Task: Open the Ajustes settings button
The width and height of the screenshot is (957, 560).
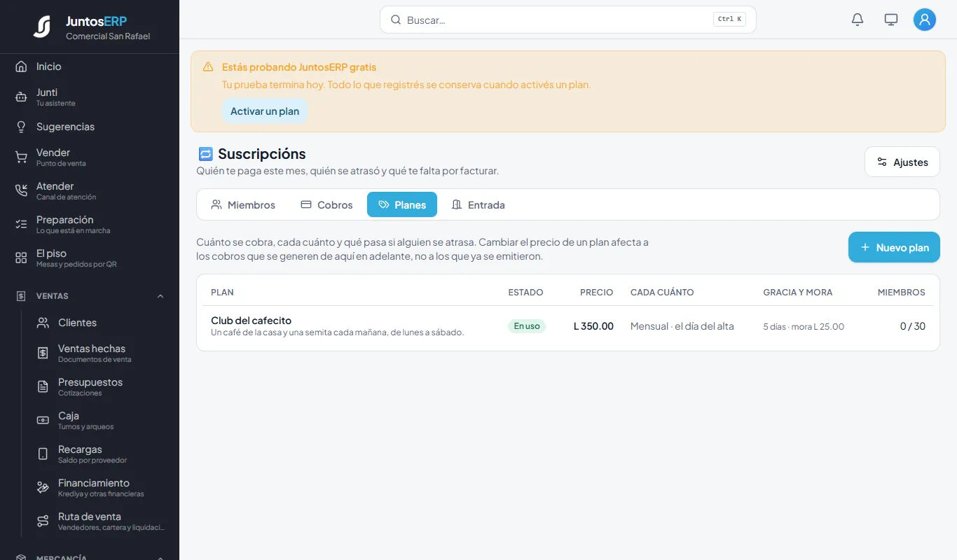Action: [x=902, y=162]
